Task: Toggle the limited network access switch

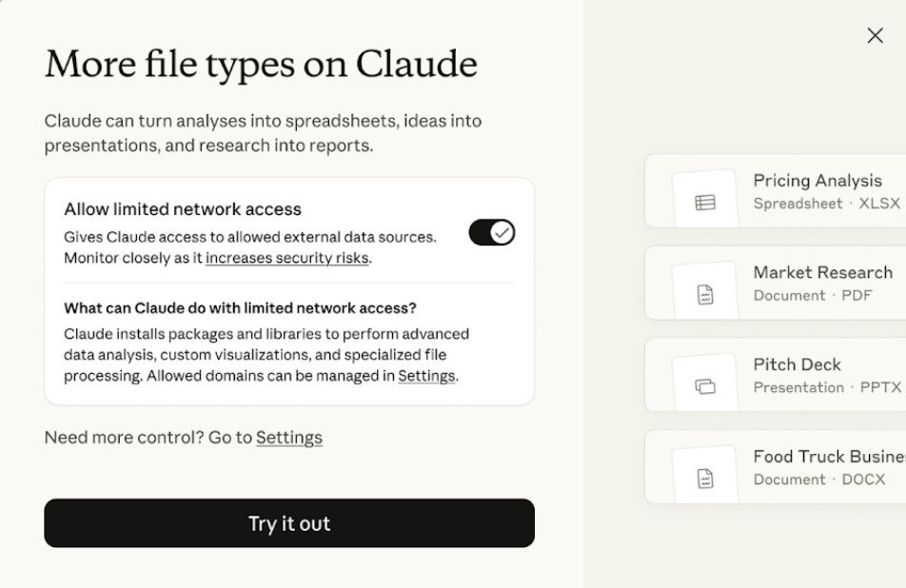Action: [x=492, y=232]
